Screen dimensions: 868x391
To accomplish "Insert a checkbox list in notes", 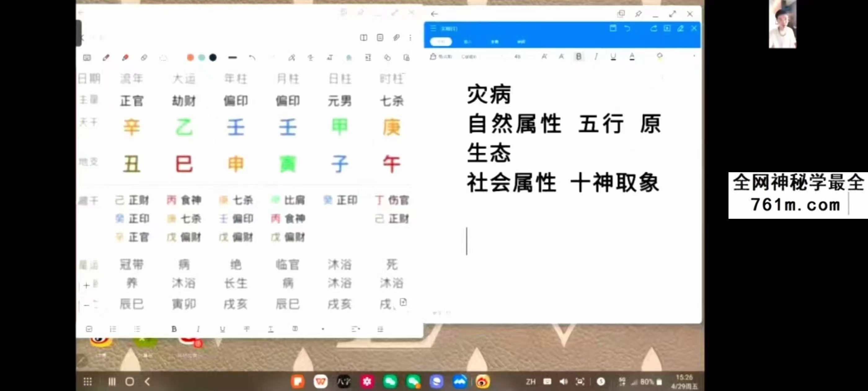I will coord(89,329).
